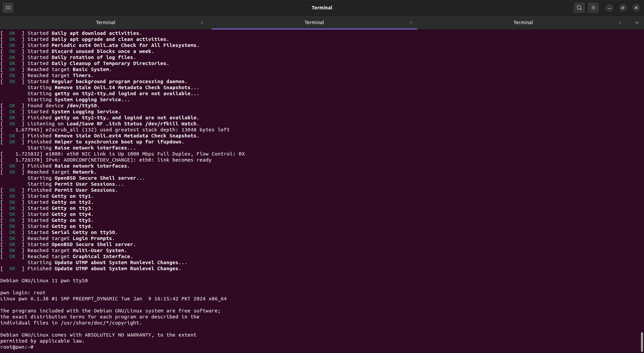Click an OK status indicator in boot log

coord(12,33)
